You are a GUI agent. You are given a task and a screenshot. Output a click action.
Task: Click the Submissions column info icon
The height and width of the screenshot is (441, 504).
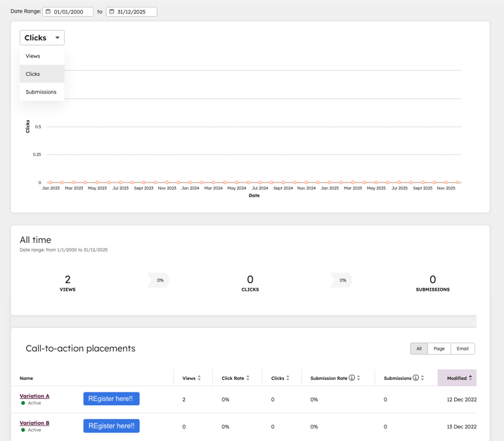pyautogui.click(x=415, y=378)
